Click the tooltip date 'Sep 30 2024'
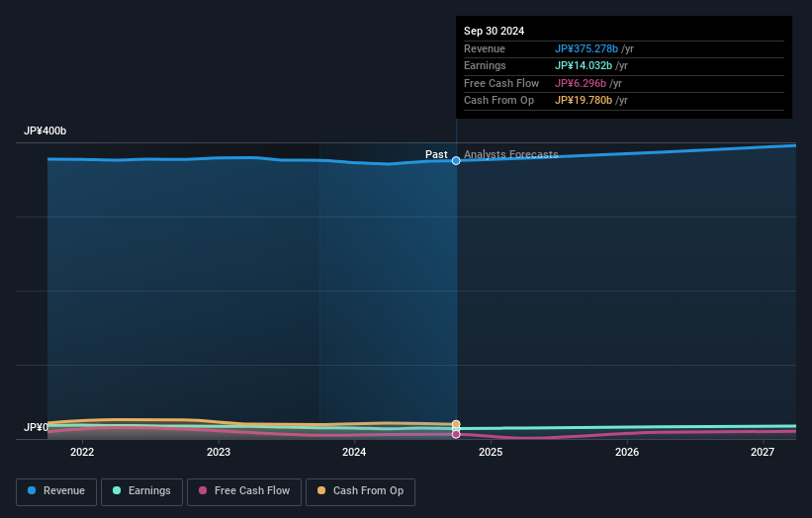 click(x=495, y=31)
